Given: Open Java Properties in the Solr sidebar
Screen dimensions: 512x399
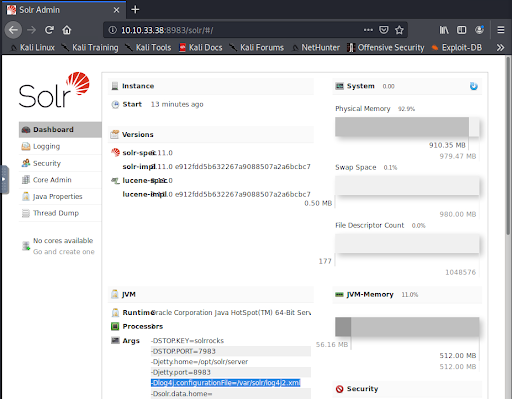Looking at the screenshot, I should tap(60, 197).
